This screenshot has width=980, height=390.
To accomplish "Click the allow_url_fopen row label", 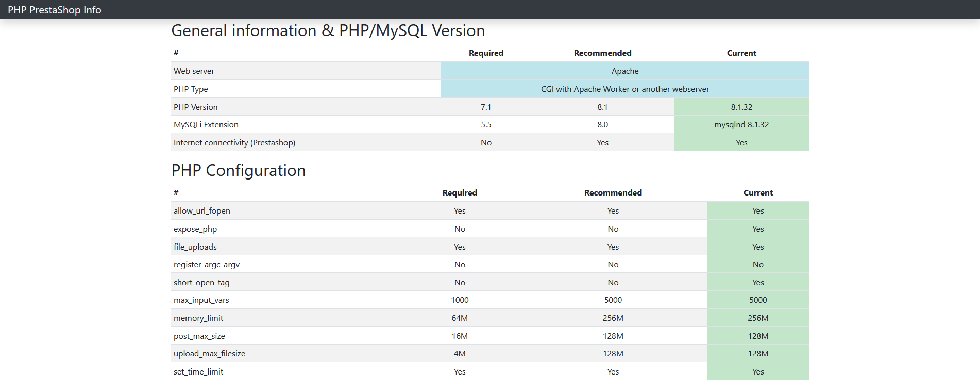I will (x=202, y=211).
